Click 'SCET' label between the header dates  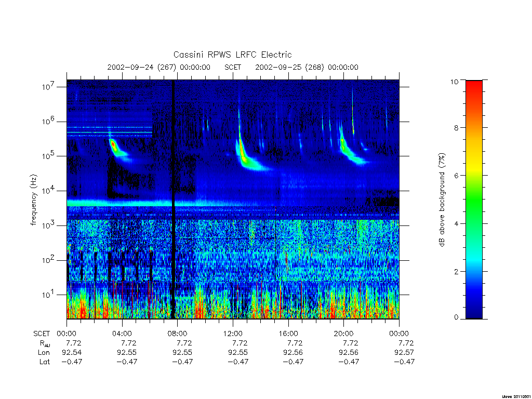click(x=233, y=67)
